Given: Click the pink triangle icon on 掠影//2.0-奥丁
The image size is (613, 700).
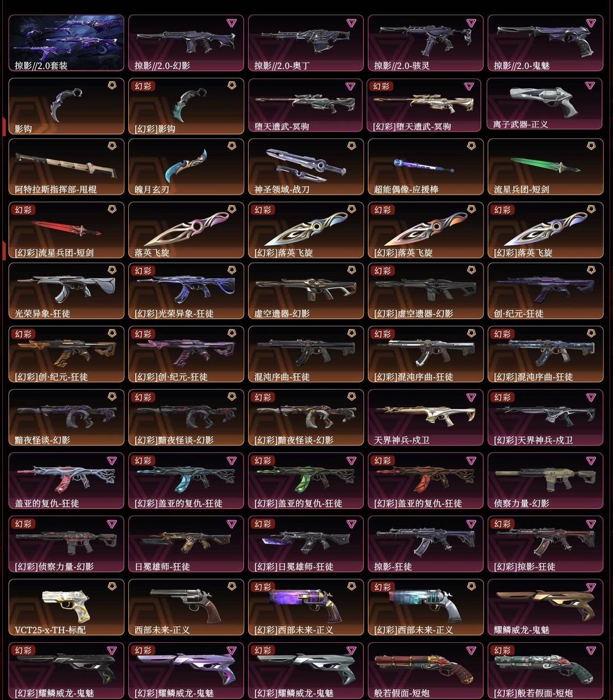Looking at the screenshot, I should point(351,24).
